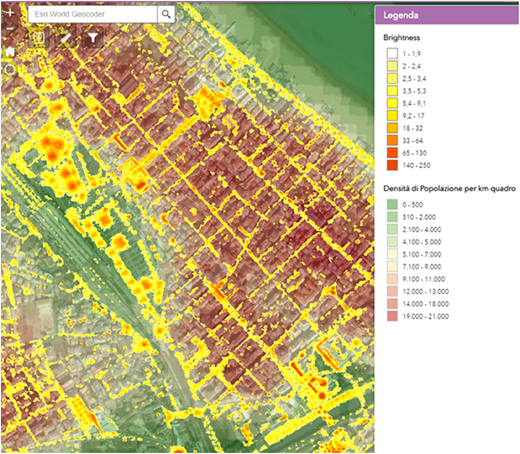Run search with the magnifier icon
The height and width of the screenshot is (454, 520).
166,14
